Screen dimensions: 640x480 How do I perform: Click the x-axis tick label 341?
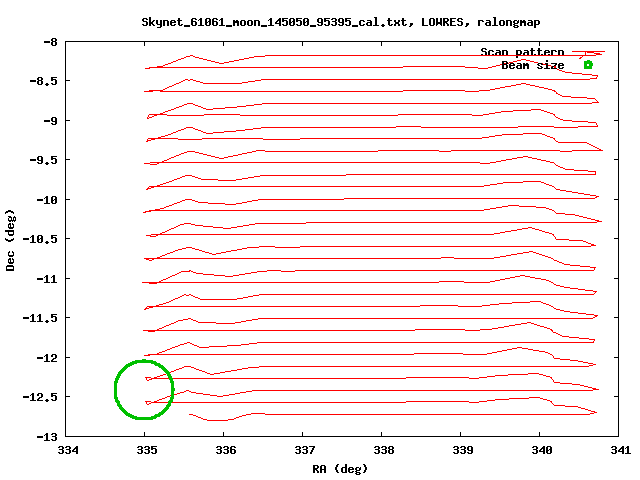point(620,450)
